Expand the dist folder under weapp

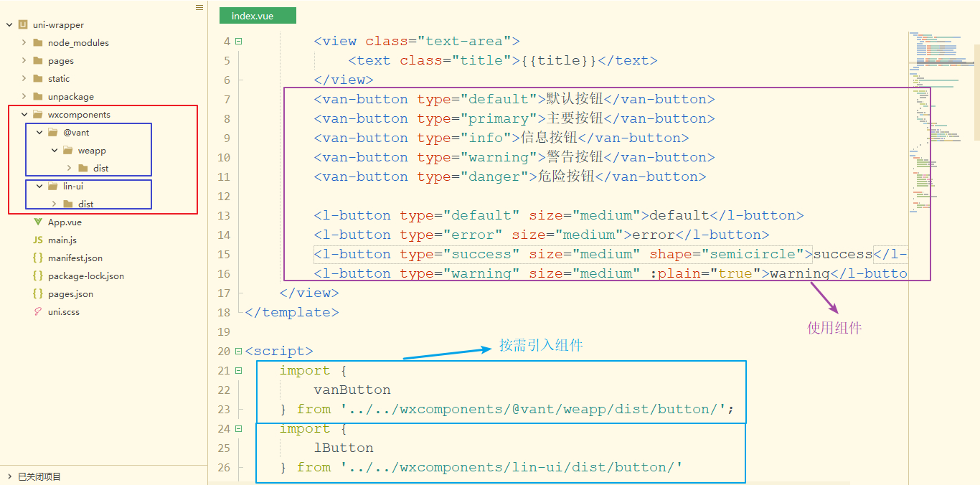click(x=69, y=168)
